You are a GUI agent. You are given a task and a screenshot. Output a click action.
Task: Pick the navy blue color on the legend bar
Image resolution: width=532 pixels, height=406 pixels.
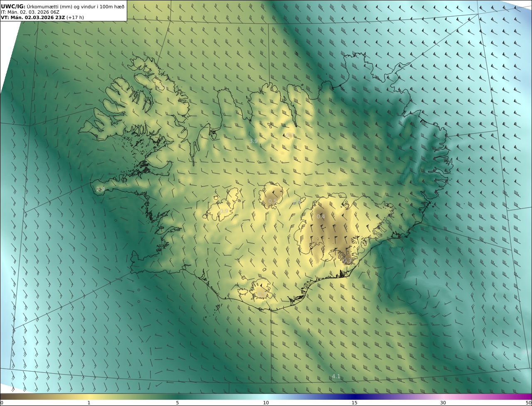pyautogui.click(x=355, y=396)
